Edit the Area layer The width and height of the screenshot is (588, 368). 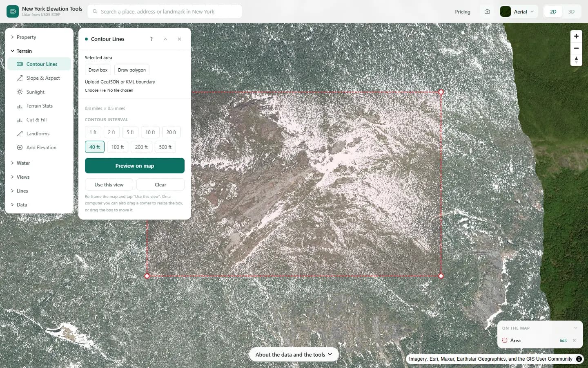563,341
